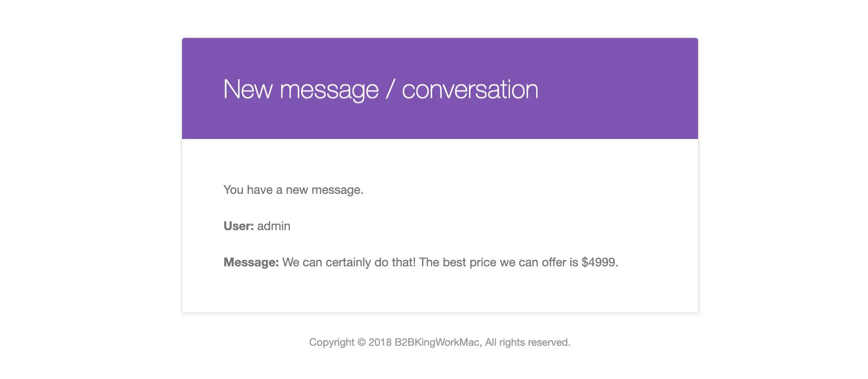Viewport: 868px width, 379px height.
Task: Click the "We can certainly do that!" sentence
Action: coord(349,262)
